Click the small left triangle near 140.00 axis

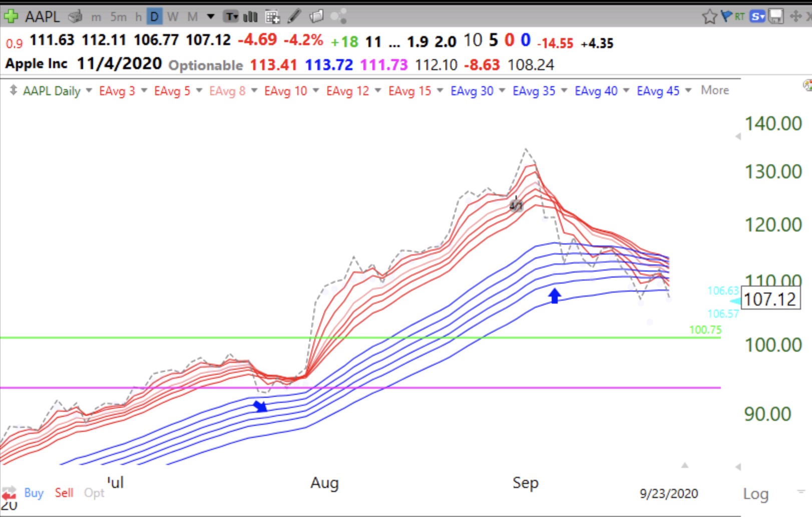[x=737, y=136]
